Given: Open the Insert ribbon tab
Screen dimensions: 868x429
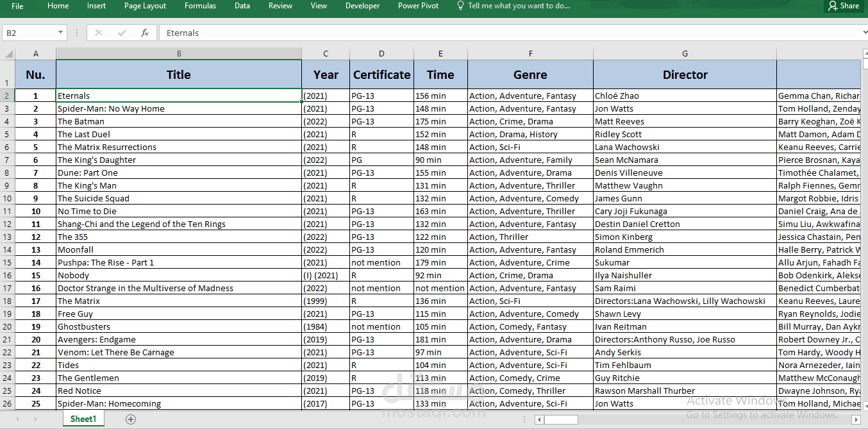Looking at the screenshot, I should (x=97, y=6).
